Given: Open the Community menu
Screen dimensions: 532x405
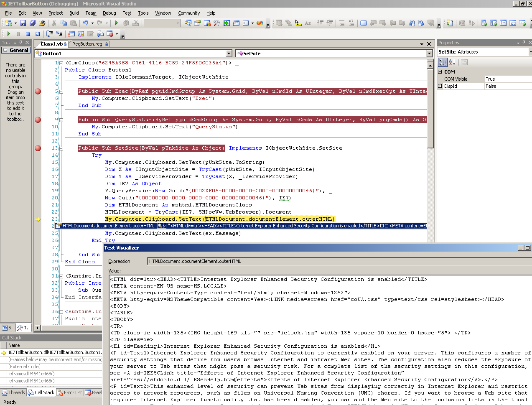Looking at the screenshot, I should pos(188,13).
